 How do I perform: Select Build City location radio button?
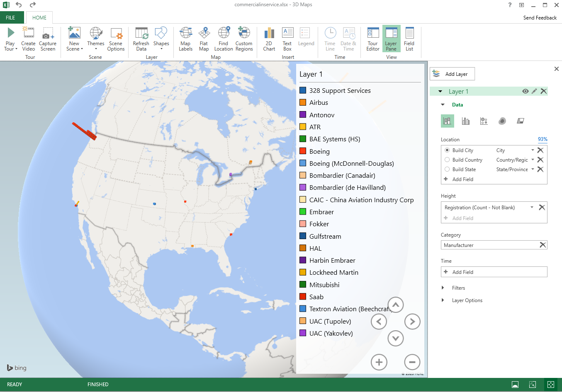[x=447, y=150]
